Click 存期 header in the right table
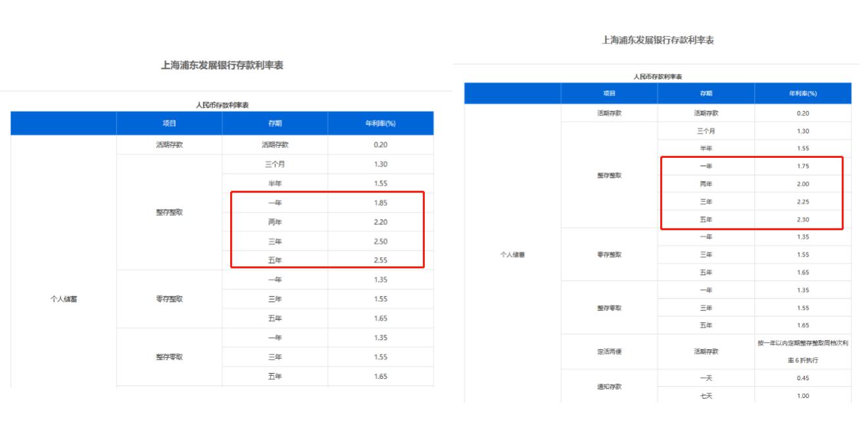This screenshot has width=868, height=444. tap(706, 93)
